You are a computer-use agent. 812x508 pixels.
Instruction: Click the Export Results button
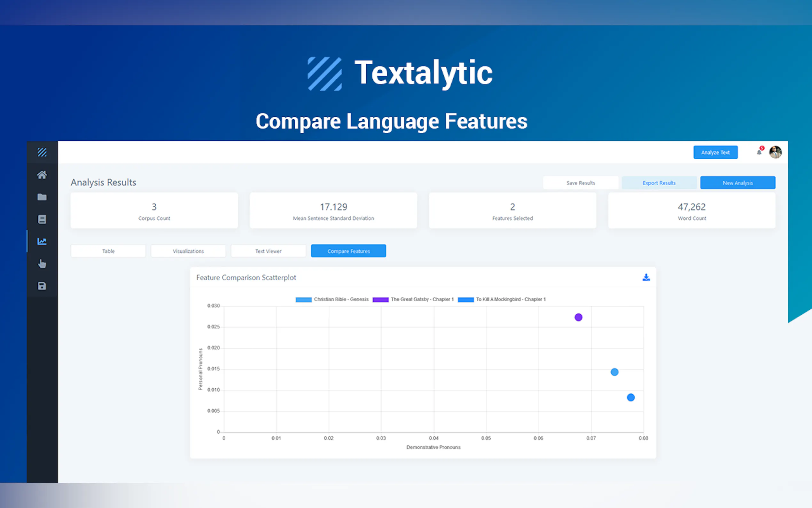pos(659,183)
